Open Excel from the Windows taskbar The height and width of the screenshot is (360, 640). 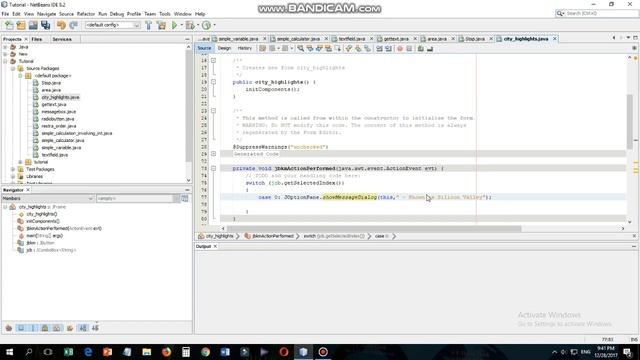[68, 352]
